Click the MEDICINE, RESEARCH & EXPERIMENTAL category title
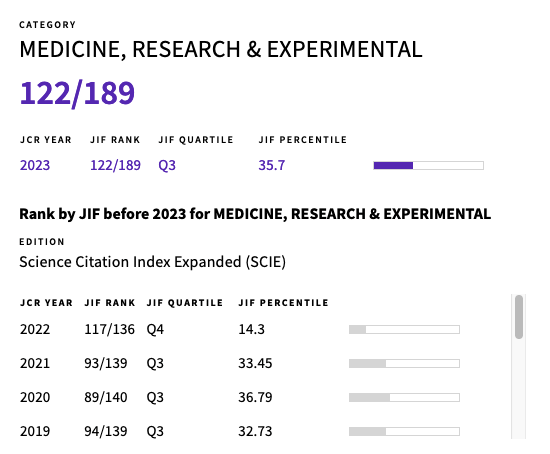This screenshot has width=550, height=454. click(x=221, y=49)
